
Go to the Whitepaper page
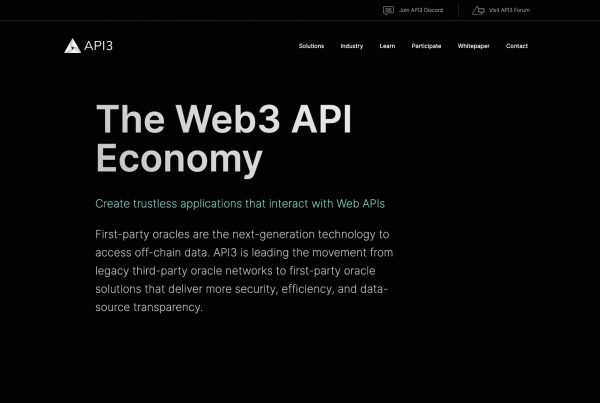click(473, 46)
